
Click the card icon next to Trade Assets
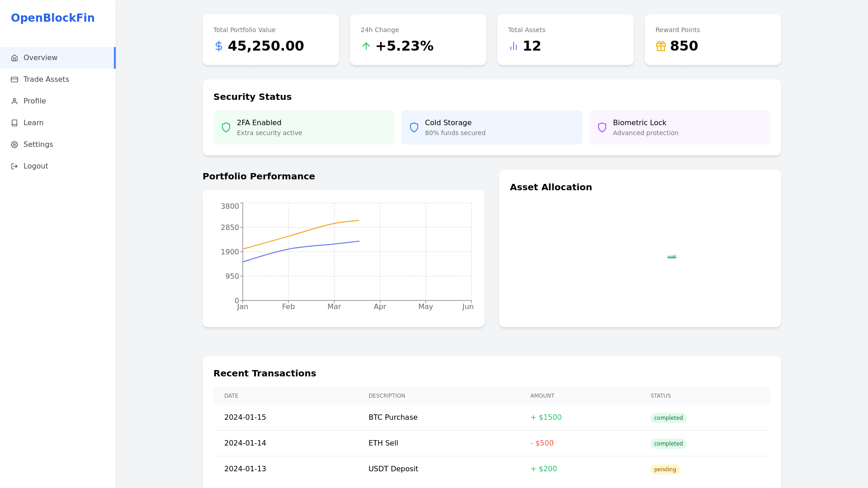[x=14, y=80]
